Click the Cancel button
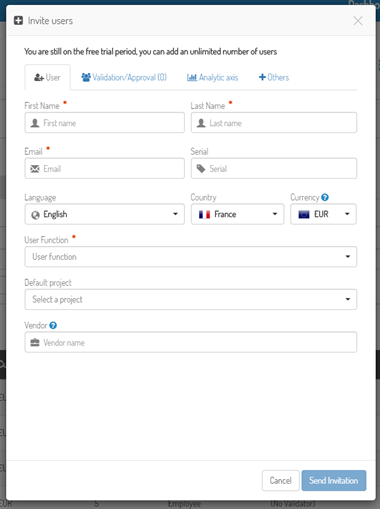 [x=280, y=480]
